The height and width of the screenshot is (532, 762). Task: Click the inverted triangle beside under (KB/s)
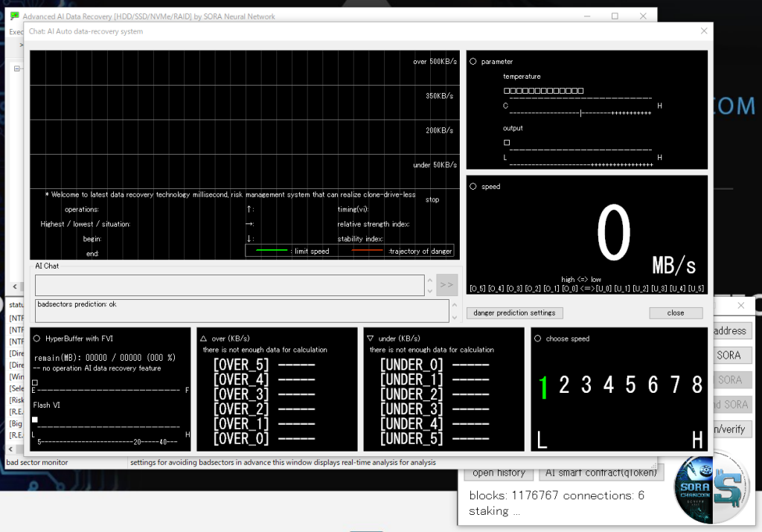[x=371, y=339]
